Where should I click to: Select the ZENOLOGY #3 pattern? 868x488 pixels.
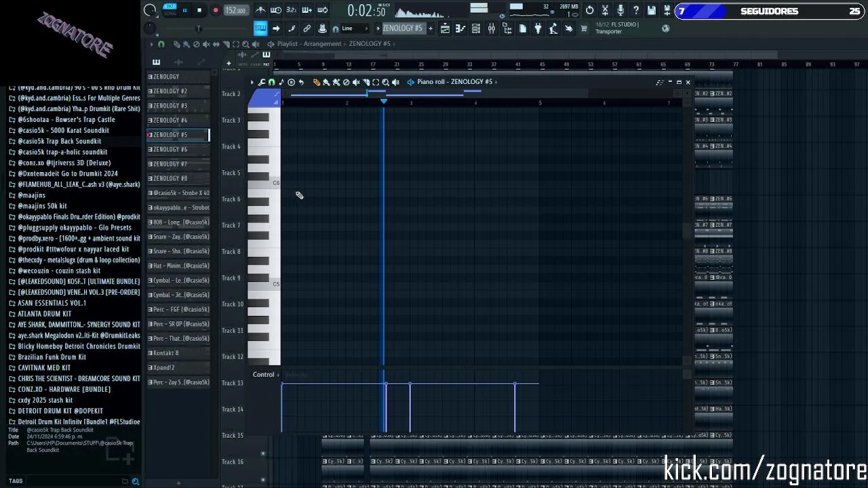pos(178,106)
